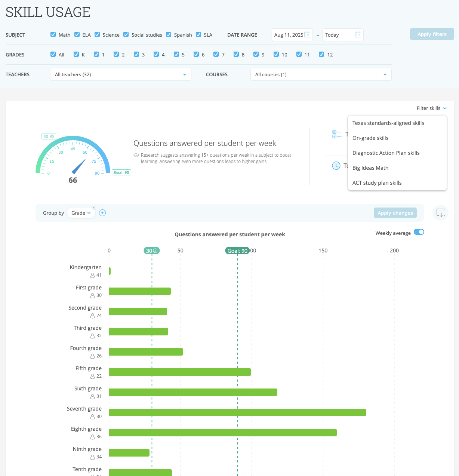The width and height of the screenshot is (459, 476).
Task: Uncheck the Social studies subject checkbox
Action: coord(126,34)
